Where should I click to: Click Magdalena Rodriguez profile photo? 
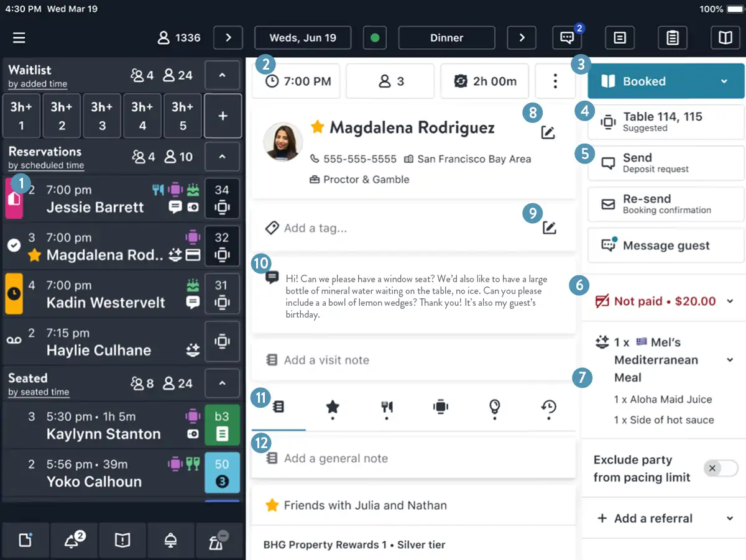[283, 142]
